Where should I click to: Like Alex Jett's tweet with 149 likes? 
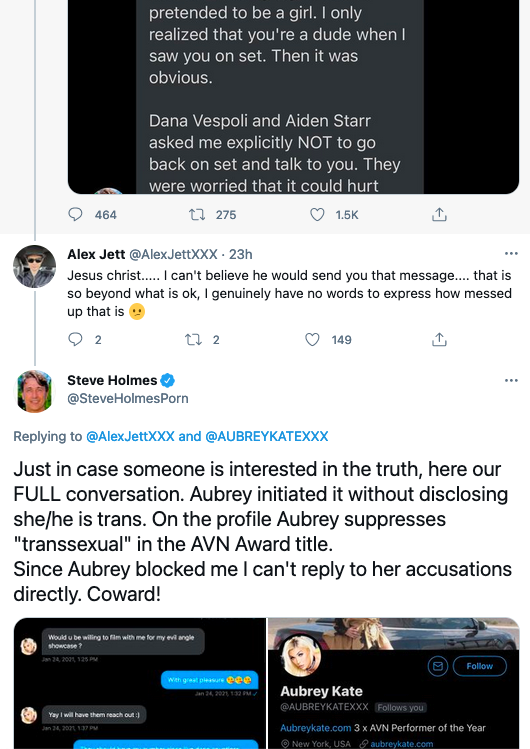pyautogui.click(x=312, y=340)
